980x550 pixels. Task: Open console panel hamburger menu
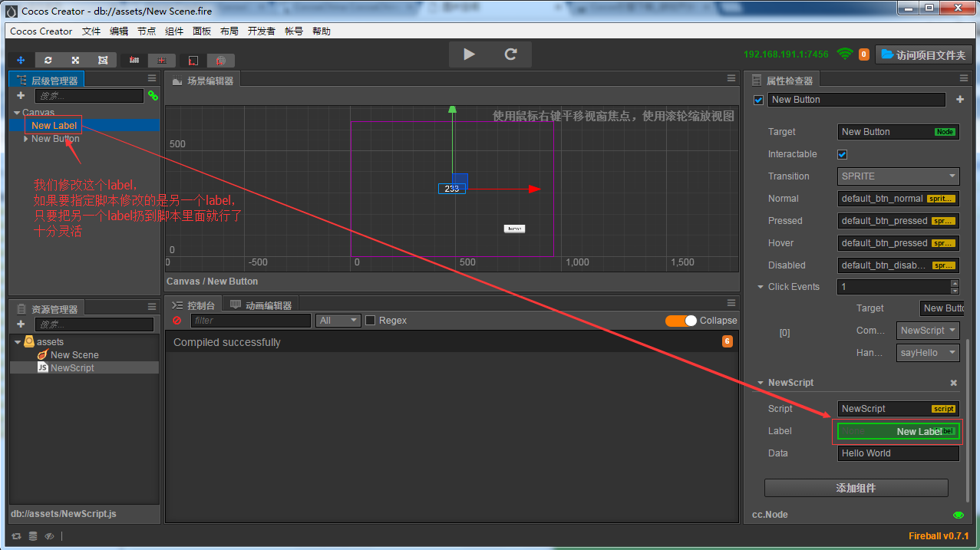(731, 303)
